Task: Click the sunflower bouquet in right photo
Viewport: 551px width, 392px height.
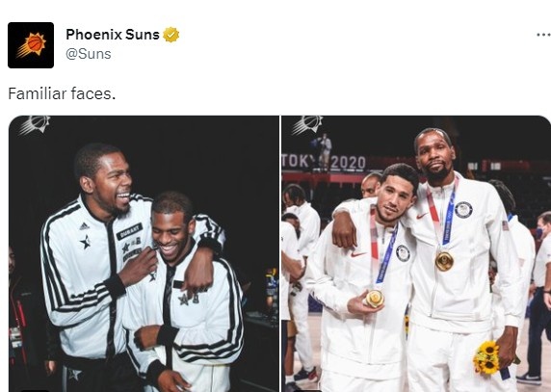Action: tap(486, 357)
